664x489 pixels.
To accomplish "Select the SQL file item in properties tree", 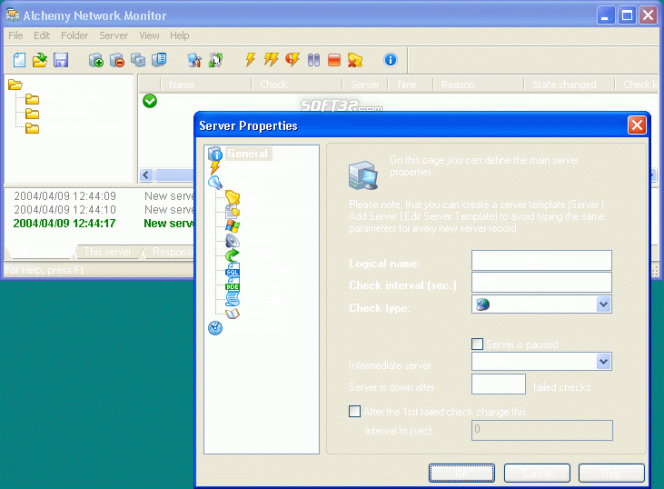I will click(x=232, y=270).
